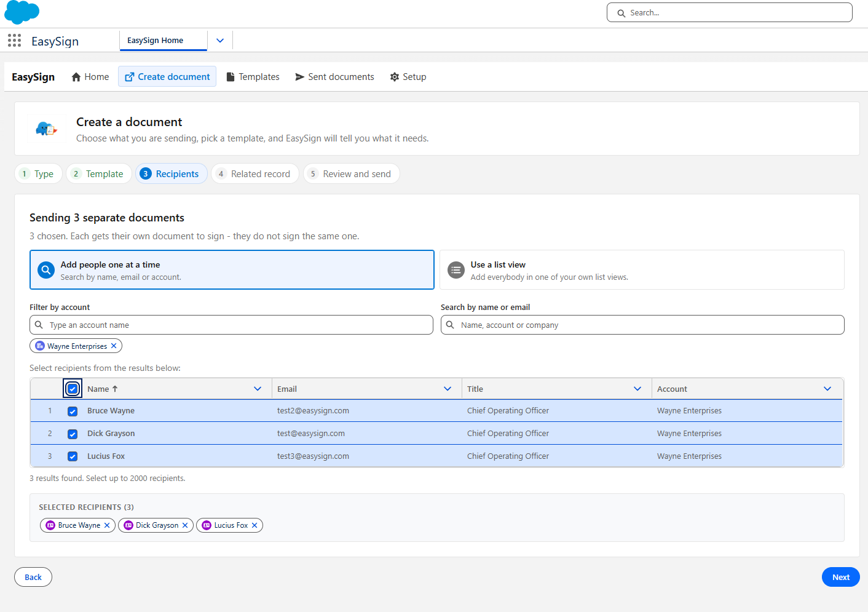Click Chief Operating Officer title for Bruce Wayne
The width and height of the screenshot is (868, 612).
coord(508,411)
